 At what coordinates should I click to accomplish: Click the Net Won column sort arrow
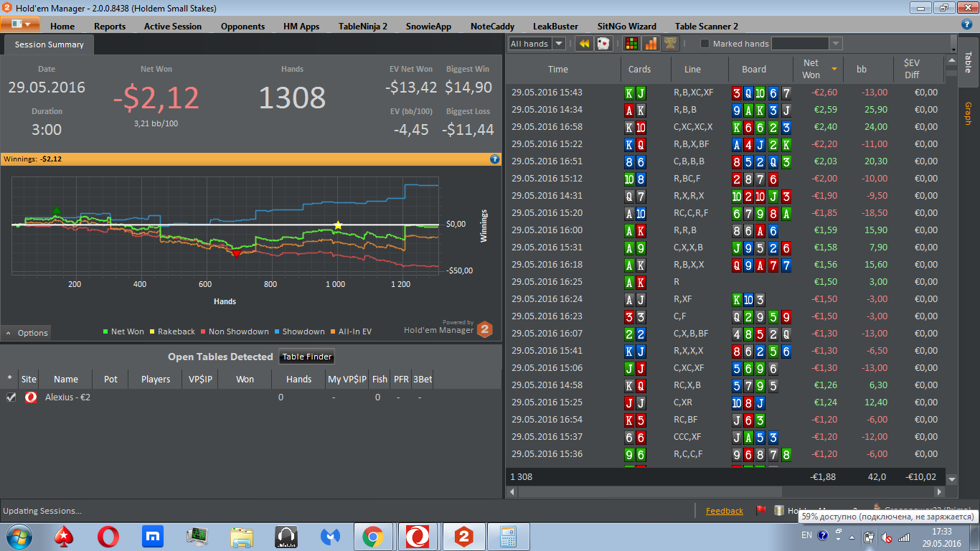[834, 68]
